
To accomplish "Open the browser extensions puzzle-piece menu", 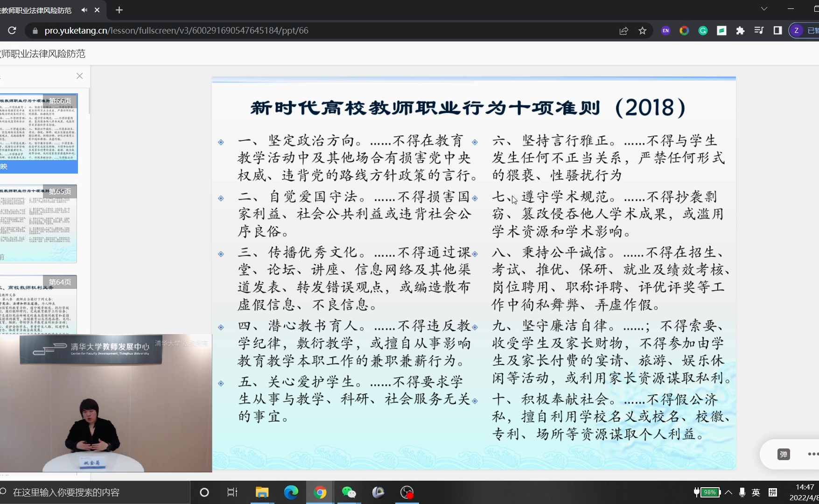I will pyautogui.click(x=740, y=30).
